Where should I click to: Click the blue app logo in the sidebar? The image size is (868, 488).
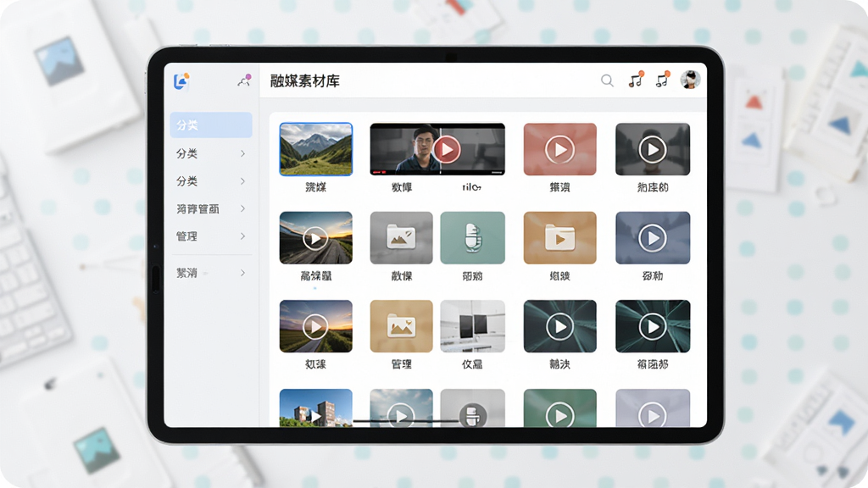click(x=181, y=81)
